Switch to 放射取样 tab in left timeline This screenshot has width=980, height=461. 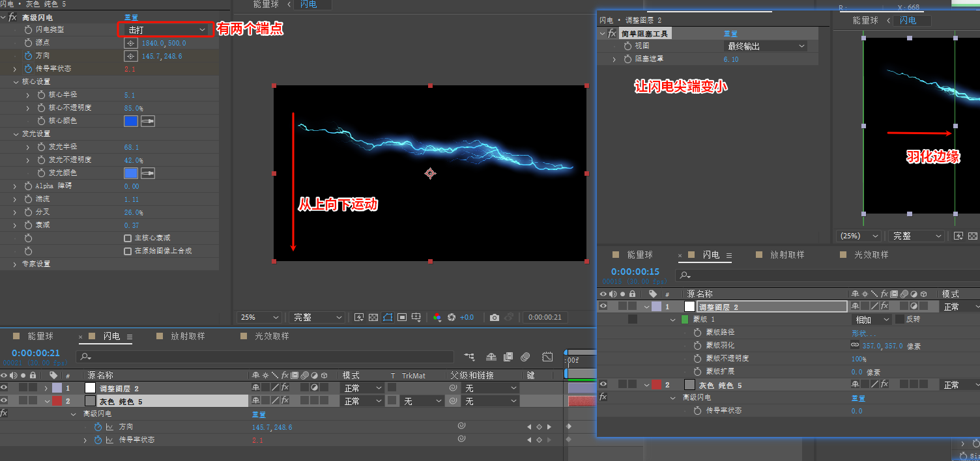click(188, 336)
